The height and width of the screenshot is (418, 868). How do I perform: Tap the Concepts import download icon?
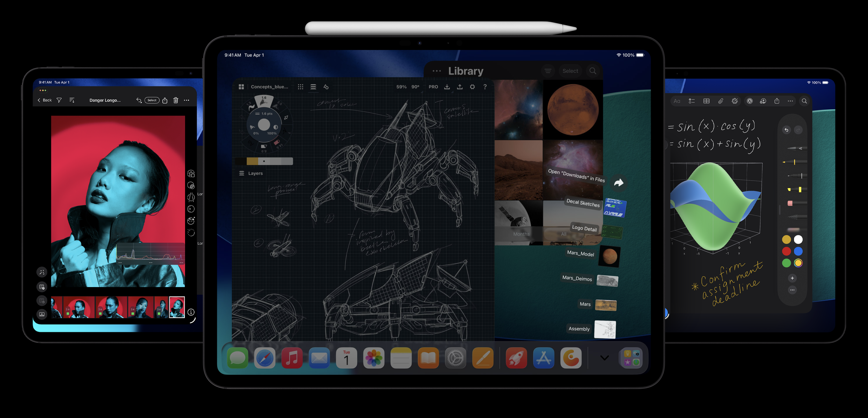point(447,87)
